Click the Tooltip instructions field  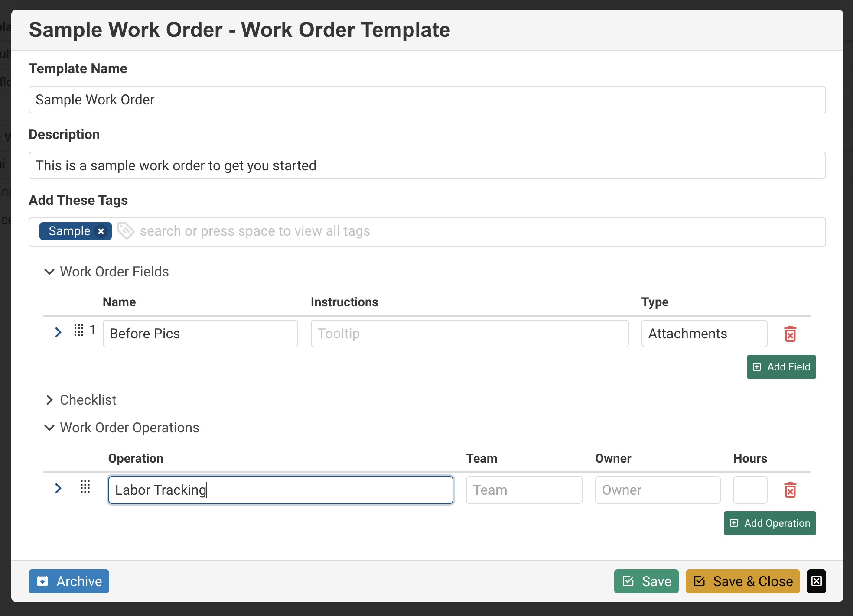(x=469, y=334)
